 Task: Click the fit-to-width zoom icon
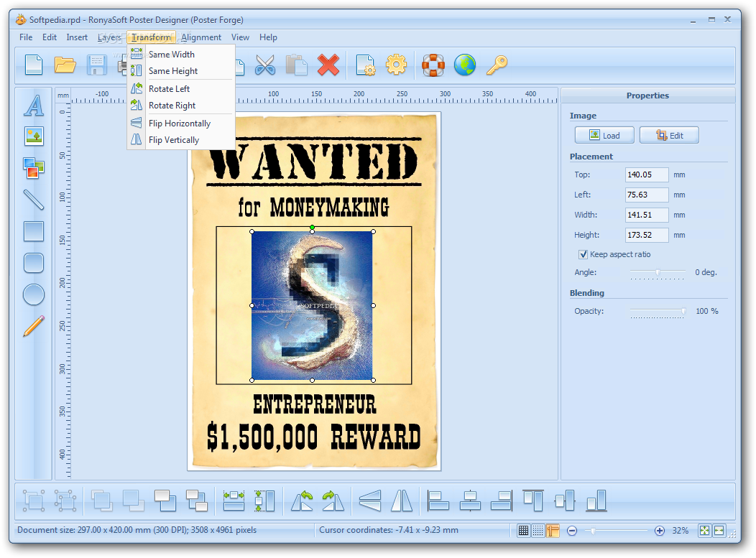tap(719, 531)
